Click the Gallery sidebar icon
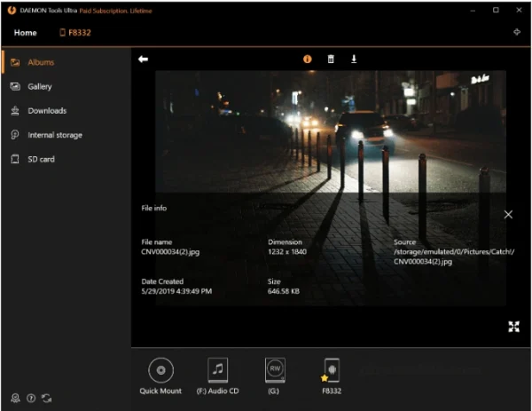532x411 pixels. pos(15,86)
